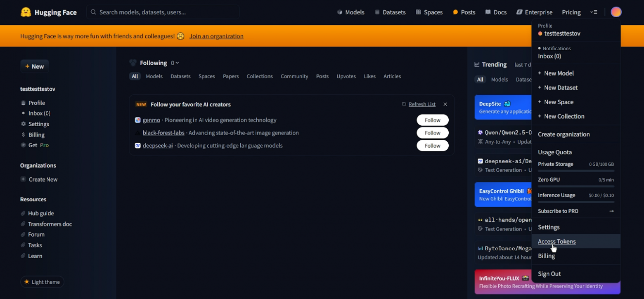Open Docs in top navigation
Screen dimensions: 644x299
pyautogui.click(x=496, y=12)
